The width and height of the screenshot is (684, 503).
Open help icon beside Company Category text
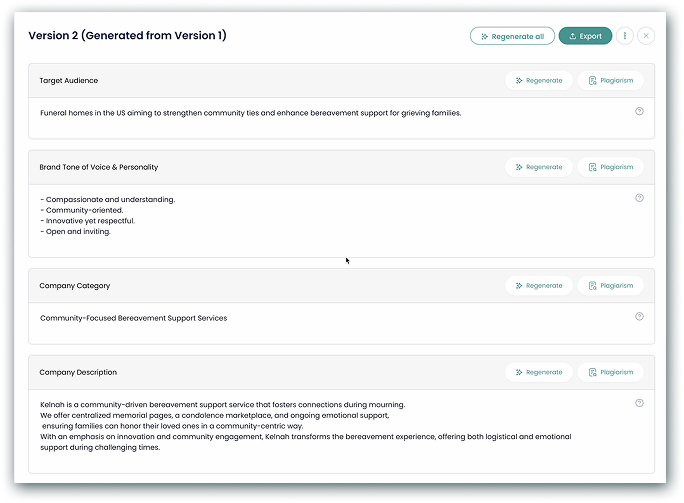tap(639, 316)
